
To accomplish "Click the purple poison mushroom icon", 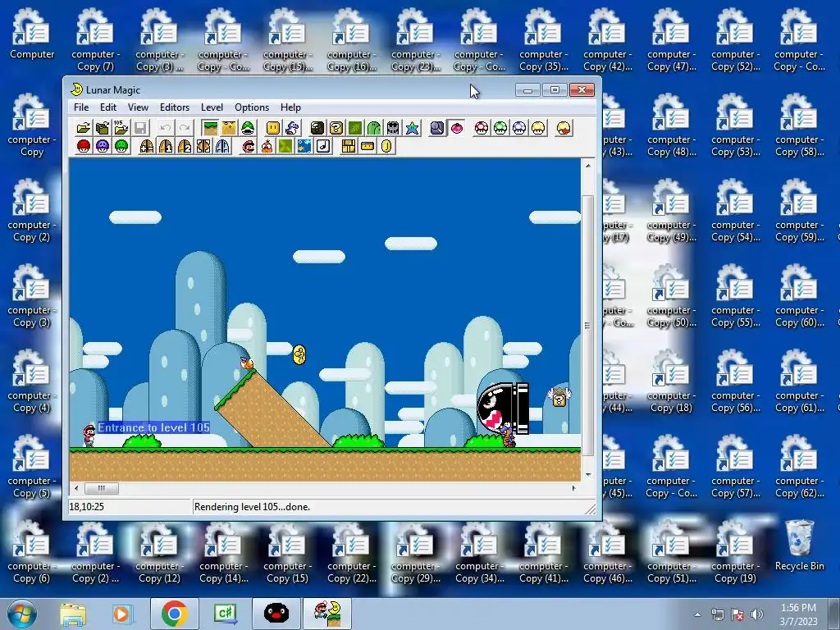I will pyautogui.click(x=103, y=146).
